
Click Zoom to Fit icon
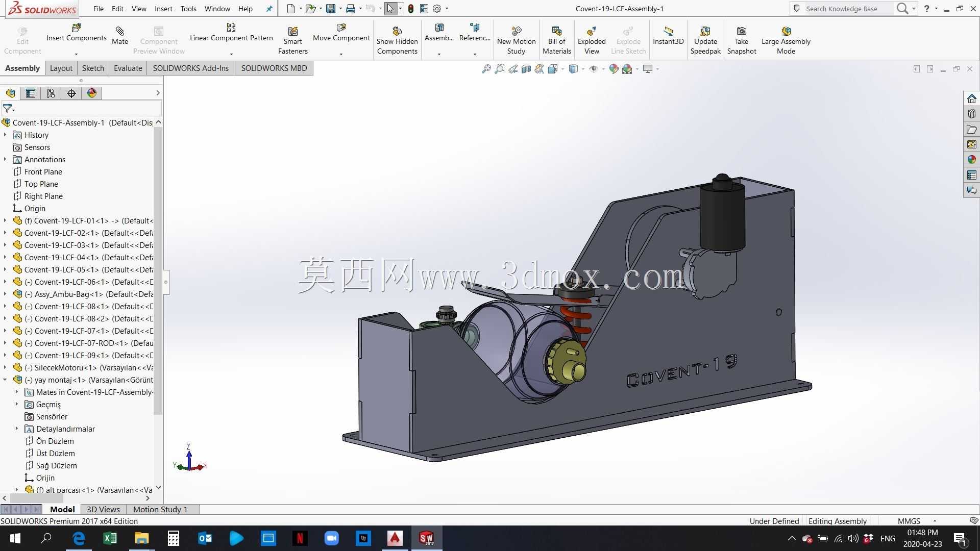pyautogui.click(x=486, y=69)
